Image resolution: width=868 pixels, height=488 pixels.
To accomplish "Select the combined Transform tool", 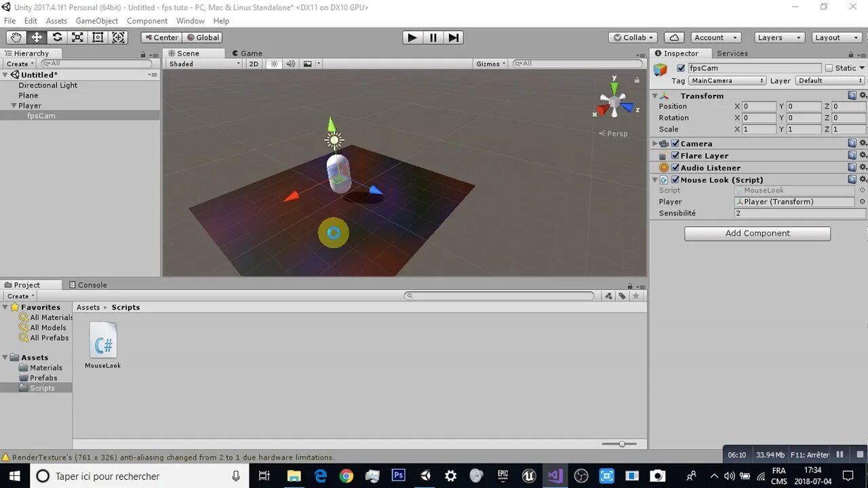I will click(118, 37).
